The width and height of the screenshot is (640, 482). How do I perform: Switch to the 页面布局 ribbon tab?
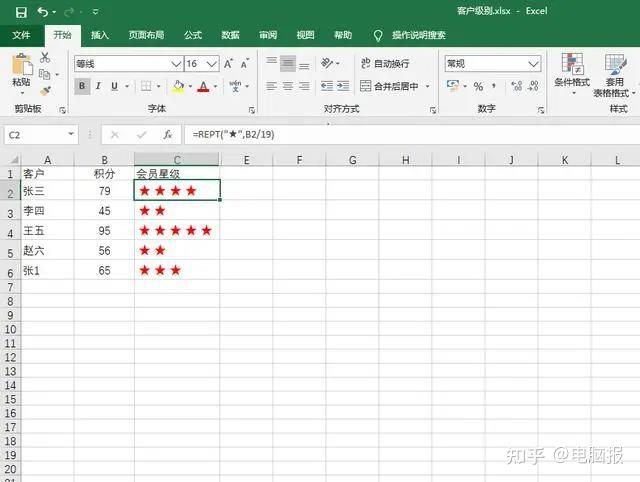pyautogui.click(x=147, y=35)
